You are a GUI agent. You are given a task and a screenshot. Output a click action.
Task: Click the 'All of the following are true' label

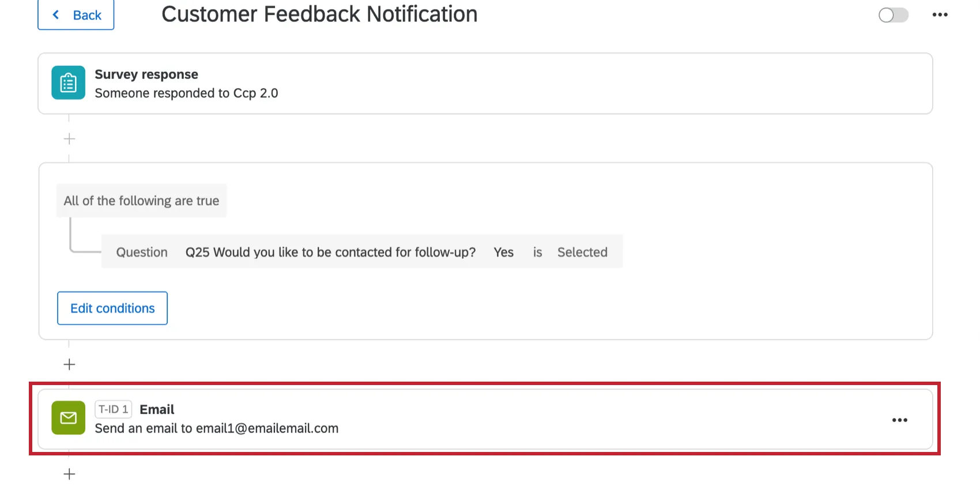pyautogui.click(x=141, y=201)
